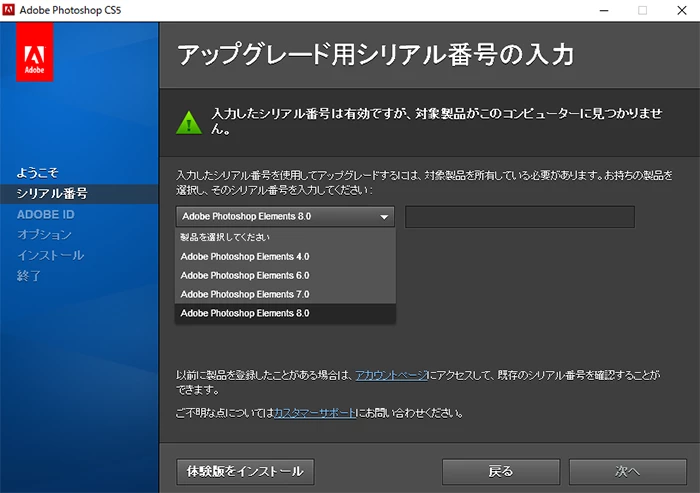Select ようこそ step in sidebar

click(x=38, y=173)
